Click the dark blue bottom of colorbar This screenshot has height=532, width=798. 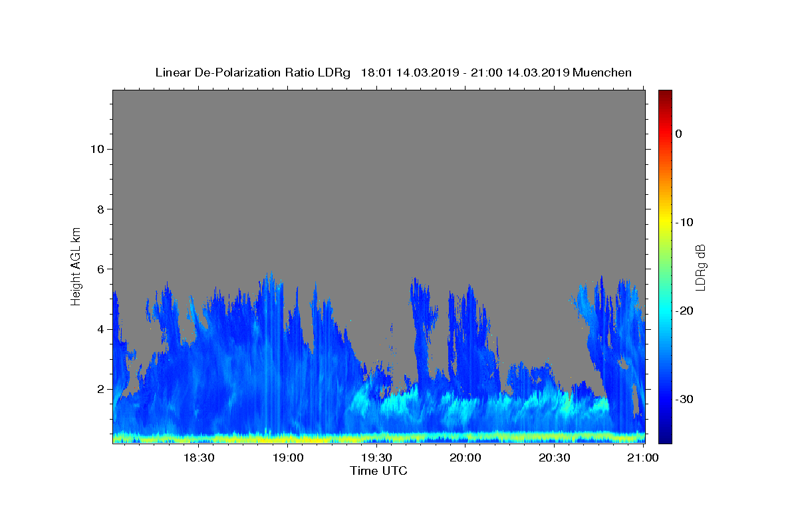pos(665,432)
